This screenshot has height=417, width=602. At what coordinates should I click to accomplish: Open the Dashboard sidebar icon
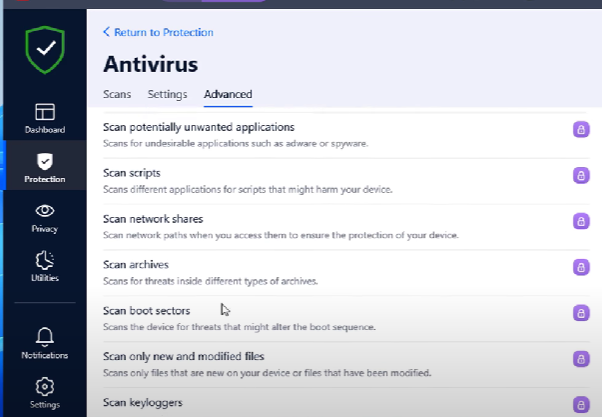pos(45,112)
